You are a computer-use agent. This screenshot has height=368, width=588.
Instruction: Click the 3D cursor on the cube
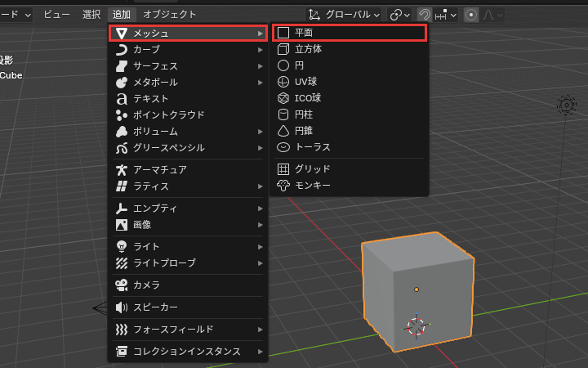(416, 326)
